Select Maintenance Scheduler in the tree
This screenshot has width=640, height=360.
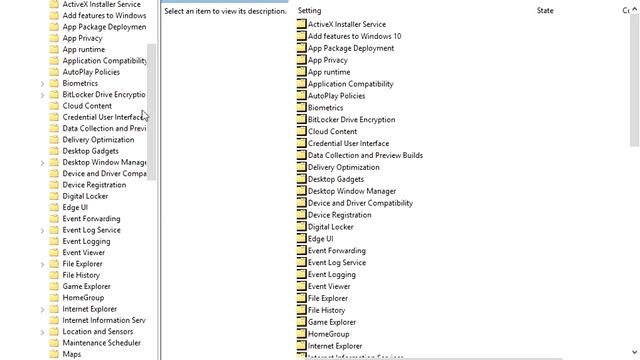[x=102, y=343]
